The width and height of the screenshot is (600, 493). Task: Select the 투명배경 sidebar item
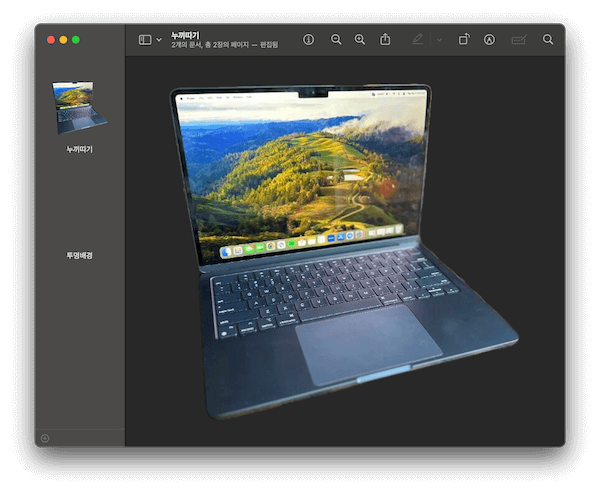point(79,255)
